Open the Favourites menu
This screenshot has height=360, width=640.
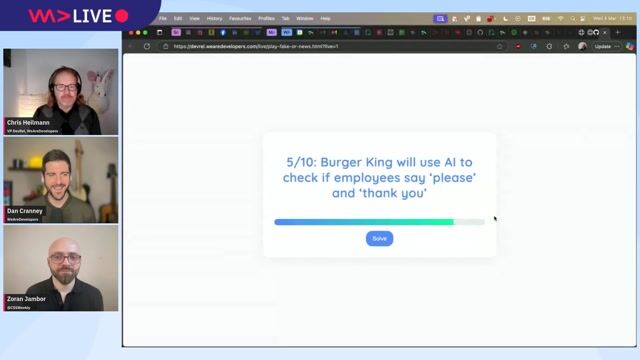(x=240, y=19)
